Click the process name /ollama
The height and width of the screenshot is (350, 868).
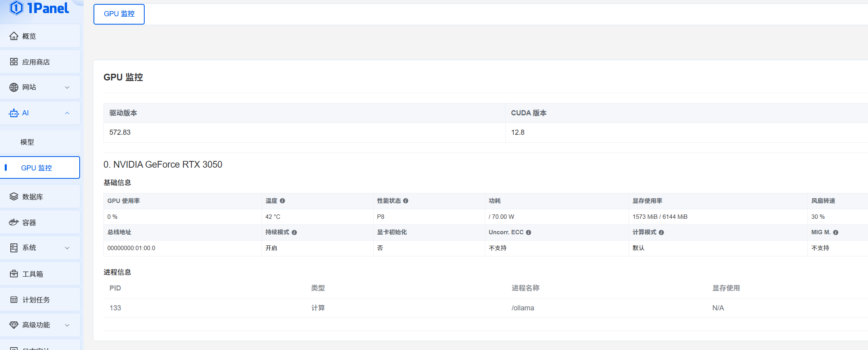pyautogui.click(x=522, y=308)
